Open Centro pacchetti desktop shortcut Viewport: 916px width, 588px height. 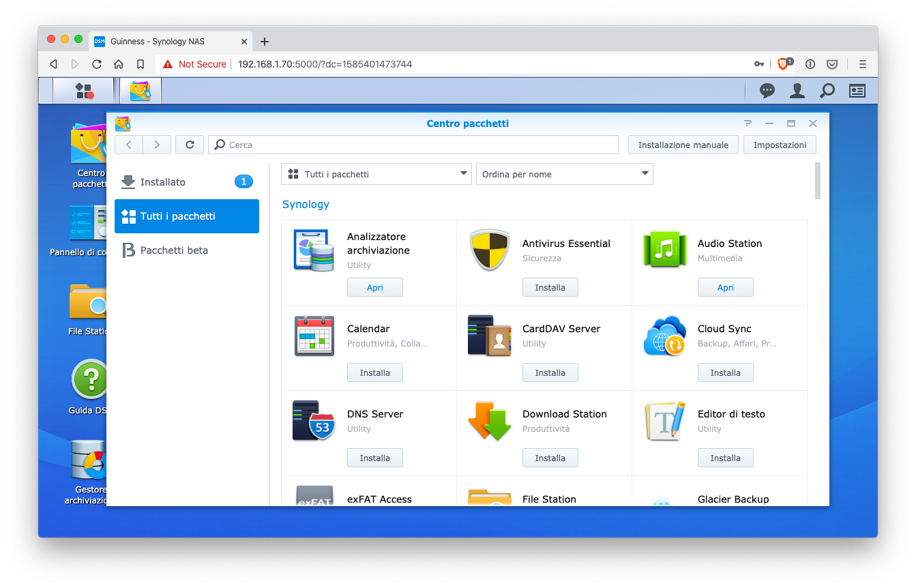point(90,156)
